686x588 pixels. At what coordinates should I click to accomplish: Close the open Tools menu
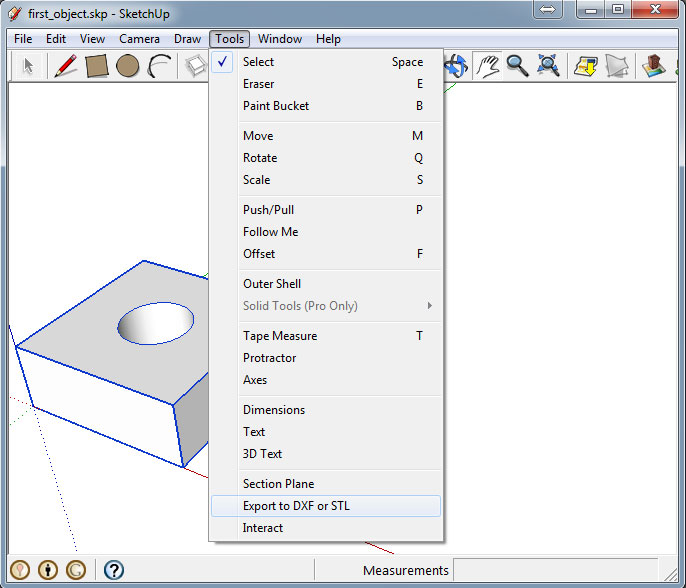[x=229, y=39]
